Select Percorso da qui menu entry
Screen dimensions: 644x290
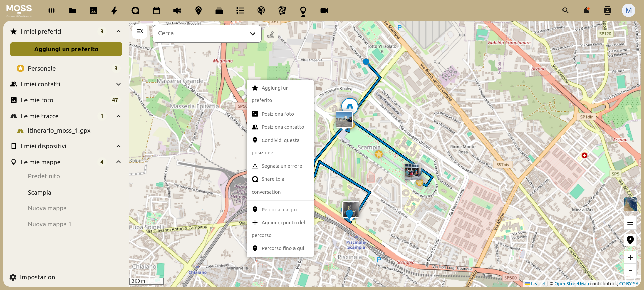tap(279, 210)
